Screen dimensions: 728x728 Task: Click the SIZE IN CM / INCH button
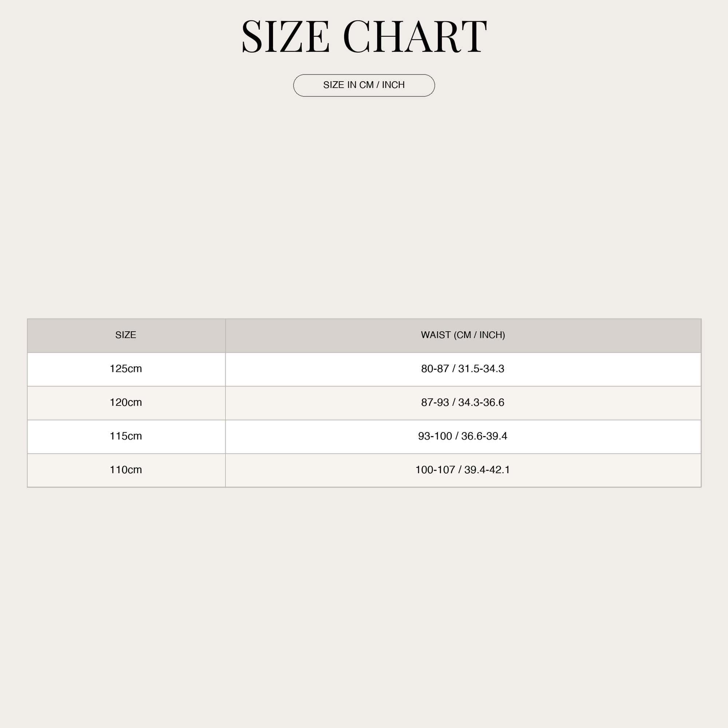(x=364, y=85)
